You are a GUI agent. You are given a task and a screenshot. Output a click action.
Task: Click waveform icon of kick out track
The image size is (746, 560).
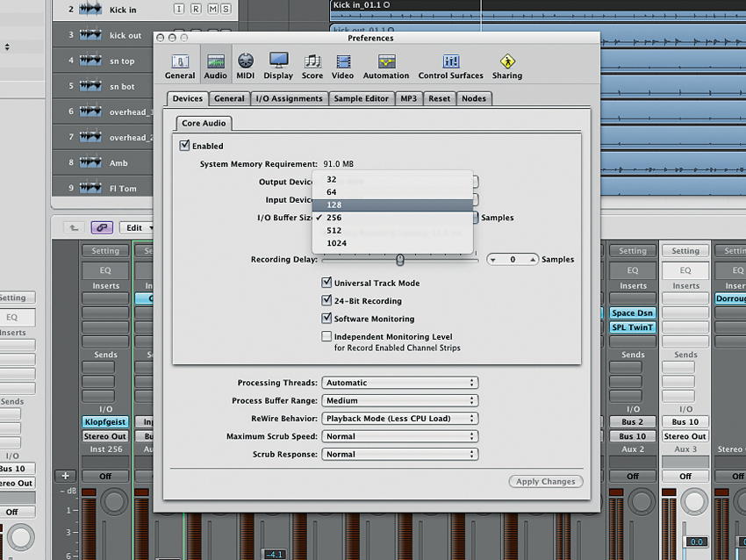tap(90, 35)
